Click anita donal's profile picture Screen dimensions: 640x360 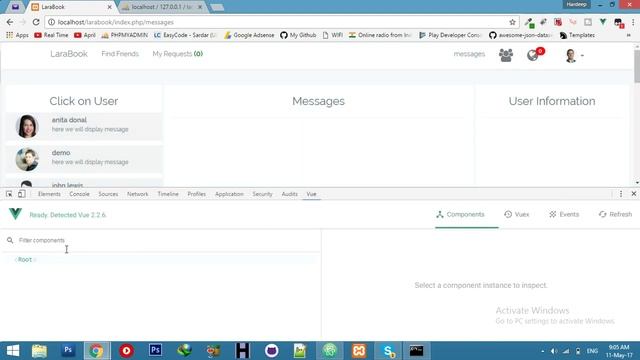click(27, 126)
